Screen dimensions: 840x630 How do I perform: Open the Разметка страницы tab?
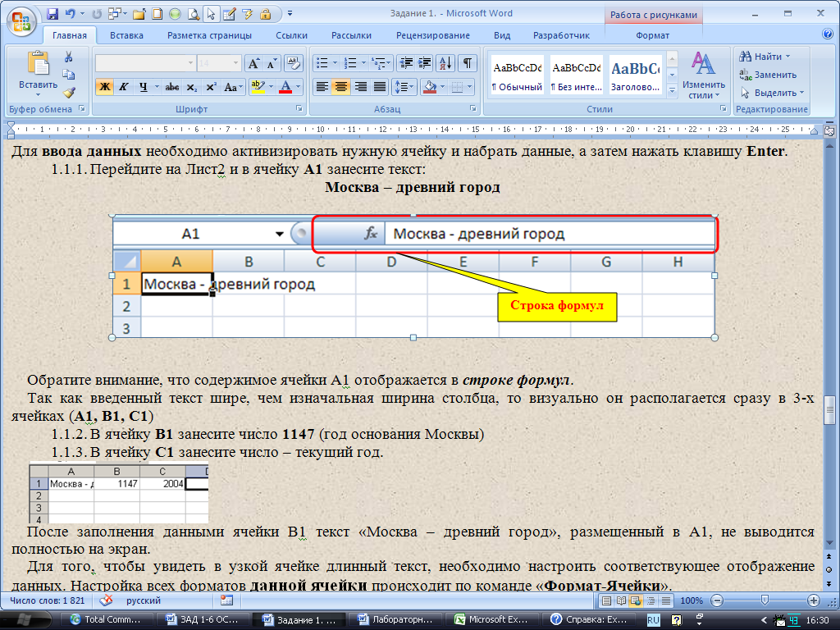click(x=209, y=35)
